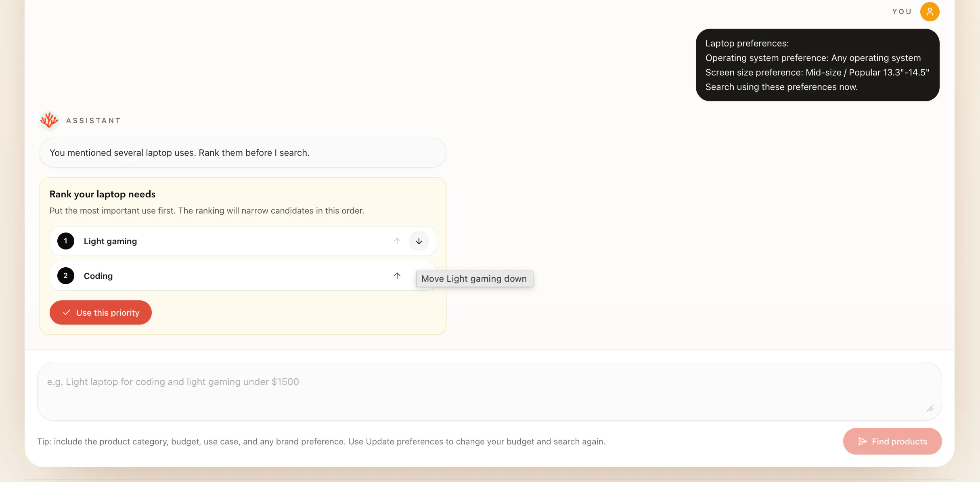Click the Move Light gaming down tooltip
Viewport: 980px width, 482px height.
(x=474, y=279)
